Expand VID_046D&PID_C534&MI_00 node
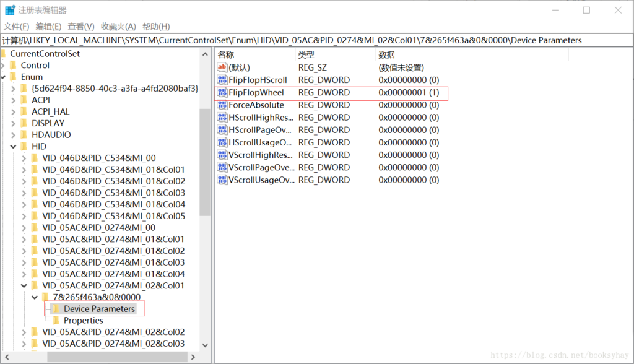The height and width of the screenshot is (364, 634). pyautogui.click(x=24, y=158)
